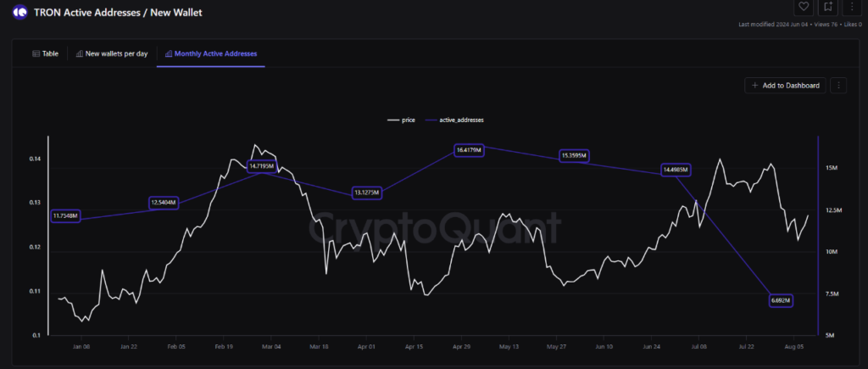Click the Mar 04 x-axis label
868x369 pixels.
point(270,346)
